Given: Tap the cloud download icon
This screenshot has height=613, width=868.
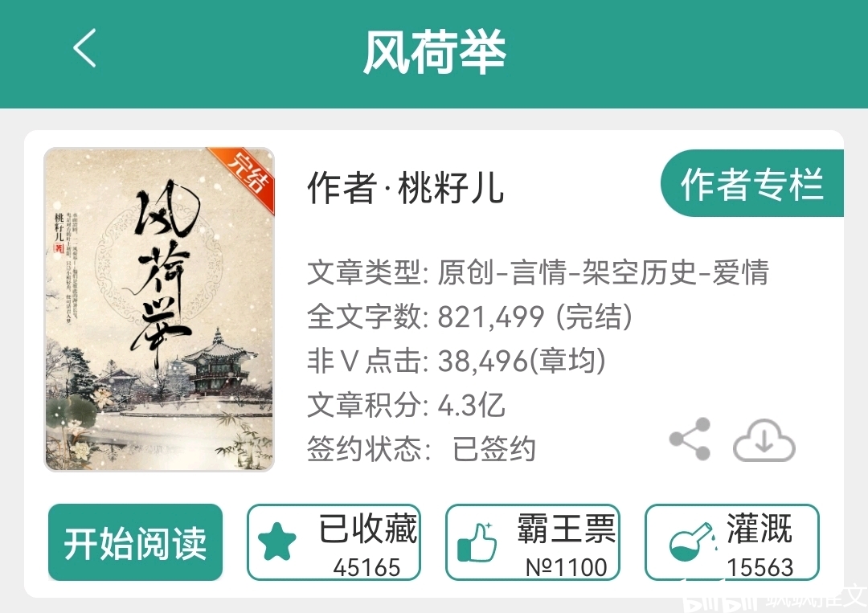Looking at the screenshot, I should click(x=764, y=440).
